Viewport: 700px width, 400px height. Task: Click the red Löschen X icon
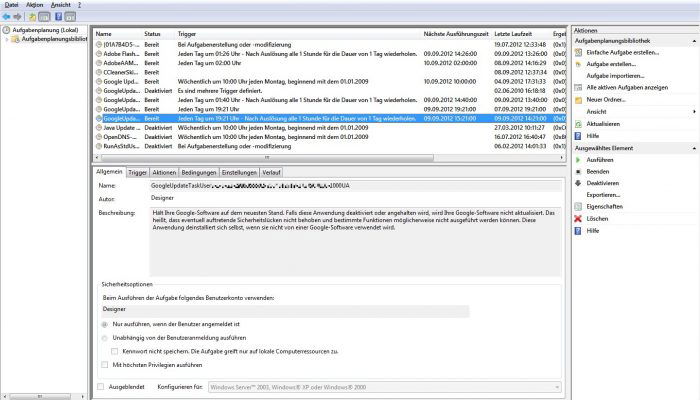578,218
